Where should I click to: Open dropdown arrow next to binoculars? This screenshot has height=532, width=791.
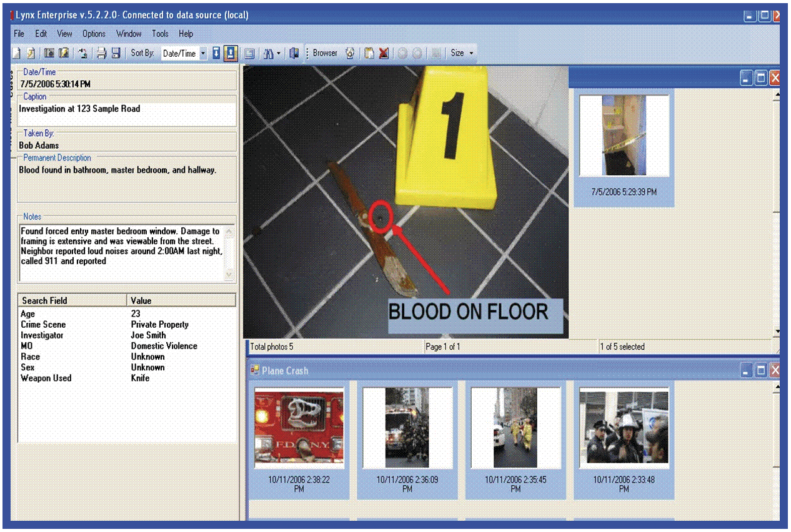tap(279, 54)
